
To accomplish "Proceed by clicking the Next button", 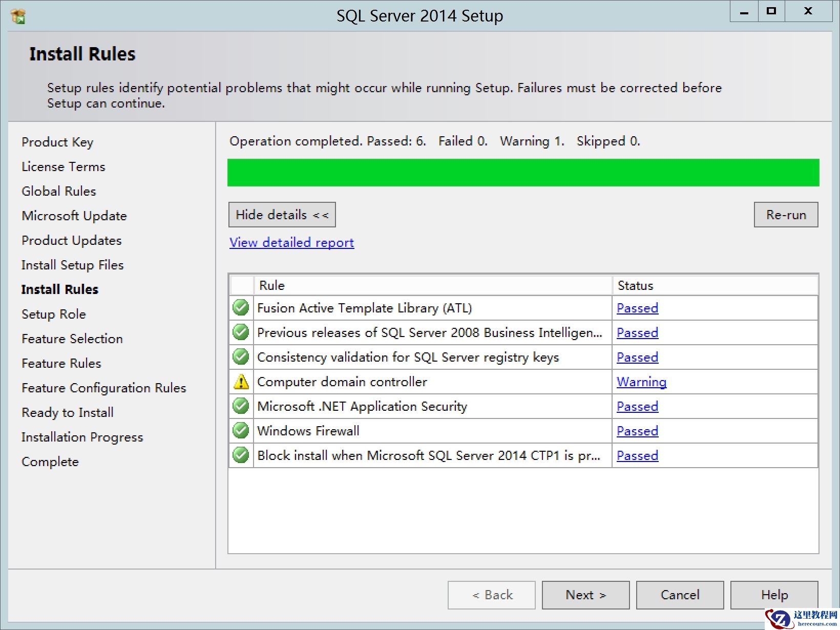I will coord(585,595).
